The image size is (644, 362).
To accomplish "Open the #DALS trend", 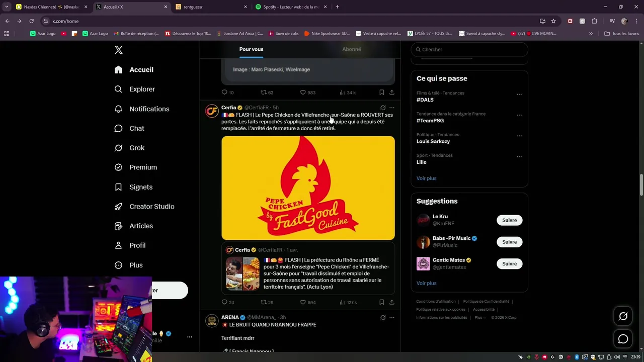I will click(425, 100).
